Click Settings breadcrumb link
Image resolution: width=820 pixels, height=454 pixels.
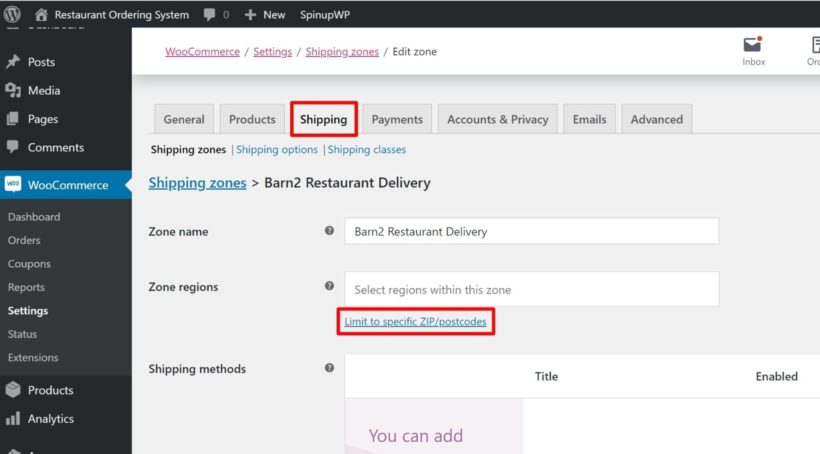[x=272, y=52]
